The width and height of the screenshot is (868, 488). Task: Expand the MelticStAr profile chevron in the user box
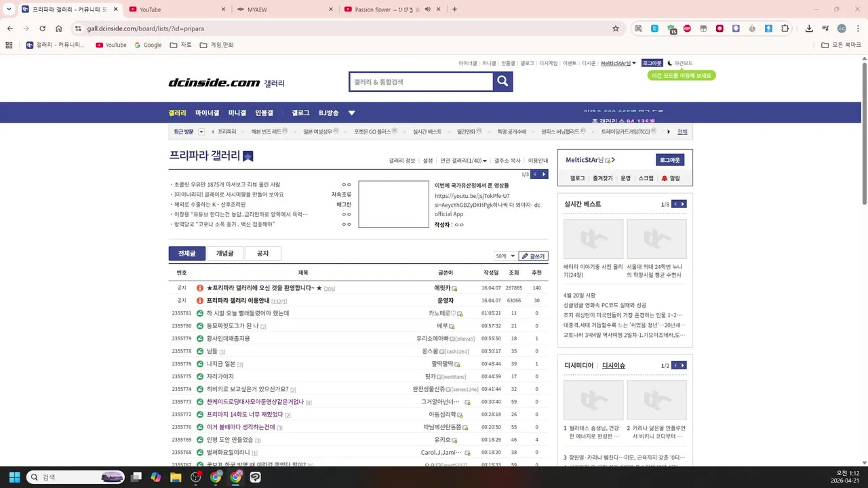coord(613,160)
